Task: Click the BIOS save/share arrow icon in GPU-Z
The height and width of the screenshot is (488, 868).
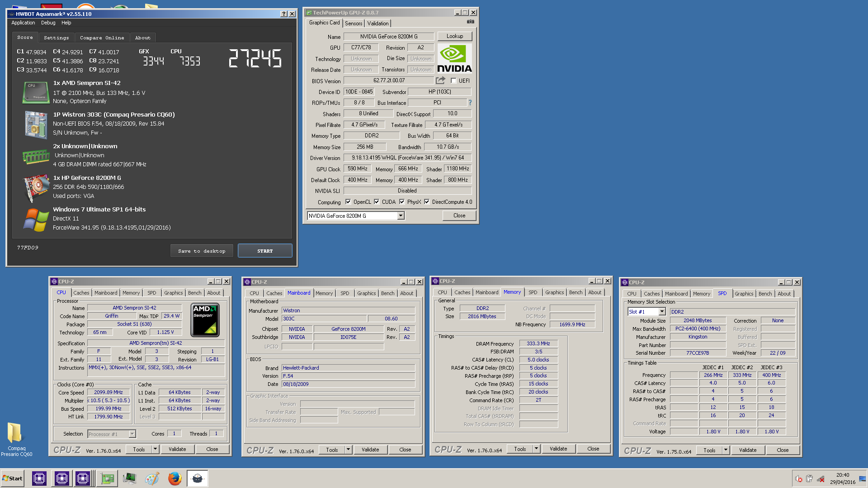Action: click(x=440, y=80)
